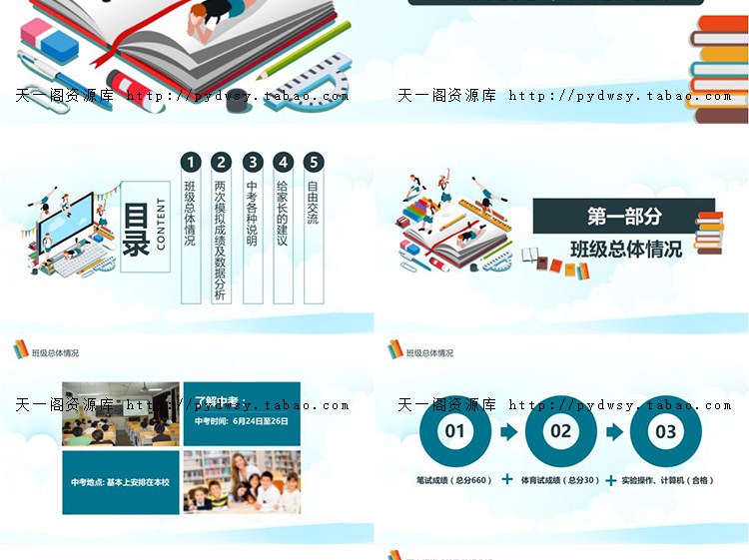Click the plus sign after 笔试成绩
Image resolution: width=749 pixels, height=560 pixels.
click(507, 479)
